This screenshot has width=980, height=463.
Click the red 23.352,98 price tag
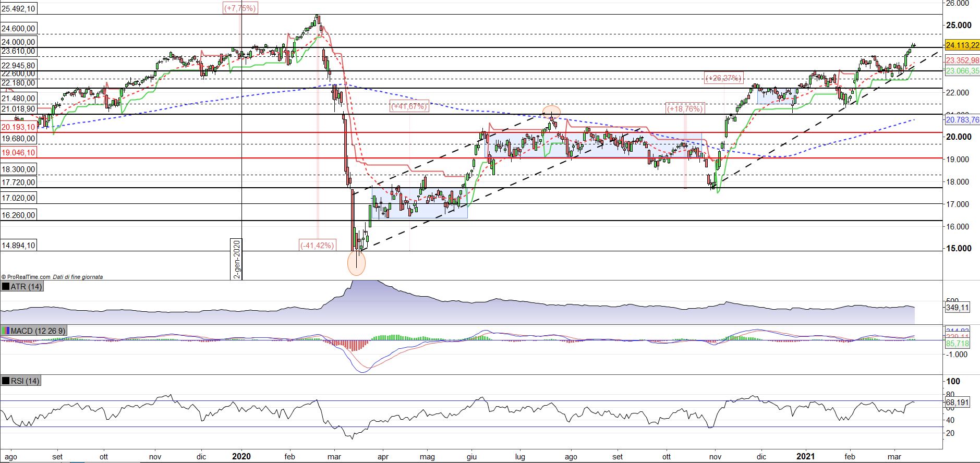point(962,60)
